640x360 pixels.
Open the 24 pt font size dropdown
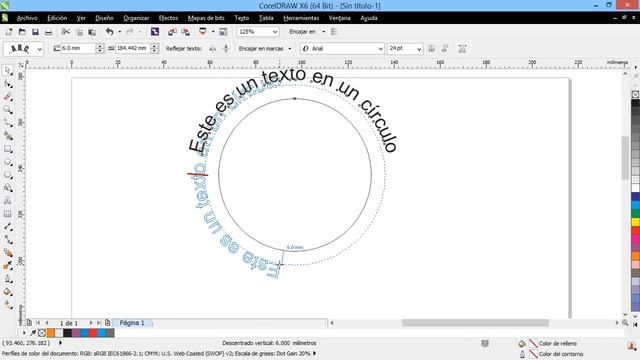click(419, 49)
